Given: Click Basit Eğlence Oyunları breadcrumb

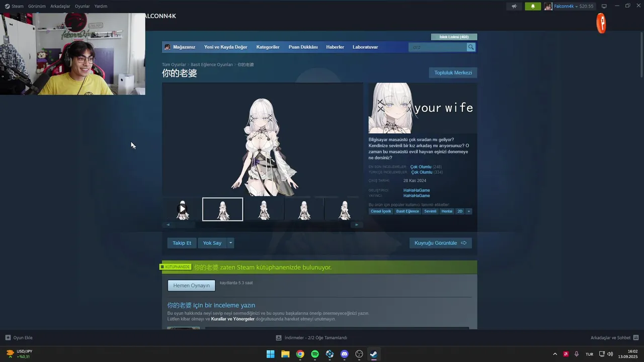Looking at the screenshot, I should 212,65.
